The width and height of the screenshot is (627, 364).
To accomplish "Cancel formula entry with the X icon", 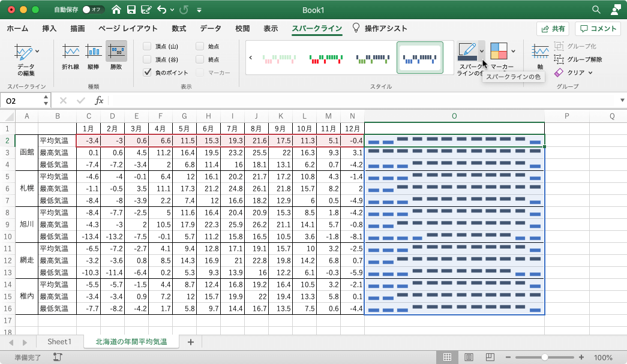I will (x=63, y=101).
